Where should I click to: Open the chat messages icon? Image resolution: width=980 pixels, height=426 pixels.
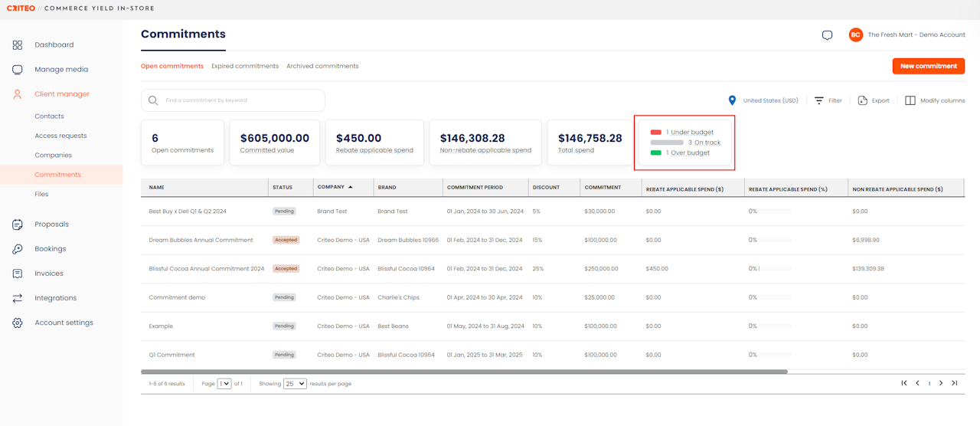coord(827,35)
